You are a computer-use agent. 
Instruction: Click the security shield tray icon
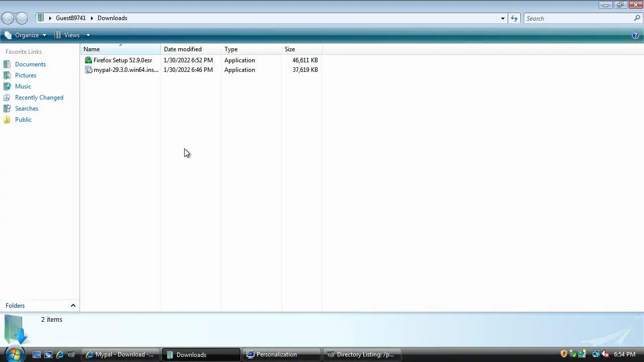click(x=563, y=354)
